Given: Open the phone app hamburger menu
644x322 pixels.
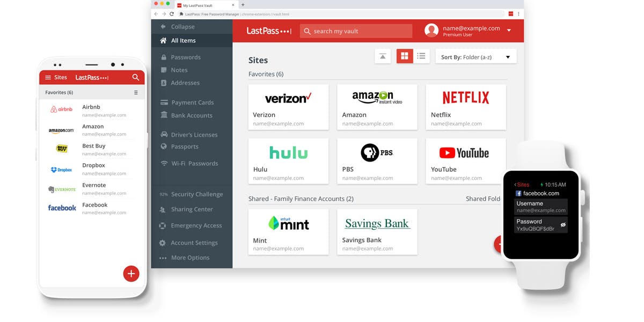Looking at the screenshot, I should point(48,77).
